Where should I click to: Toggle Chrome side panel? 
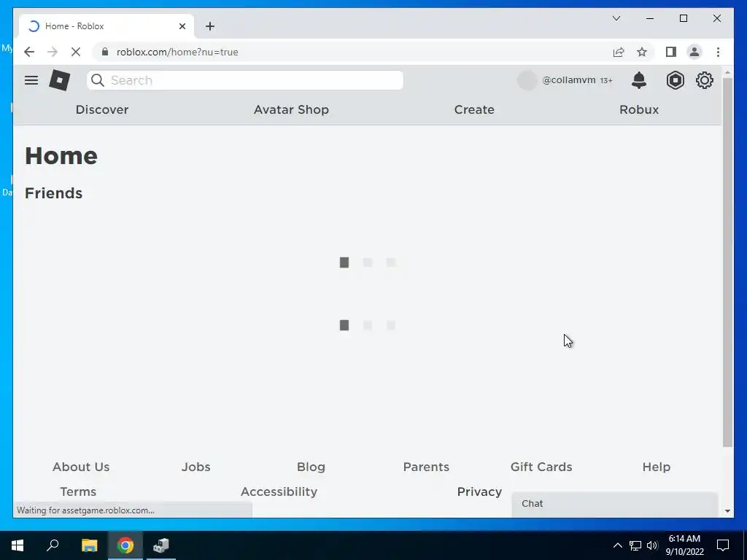pyautogui.click(x=671, y=52)
